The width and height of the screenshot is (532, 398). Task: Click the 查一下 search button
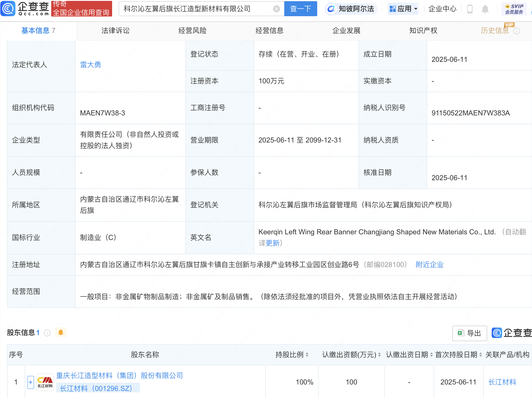[x=300, y=9]
